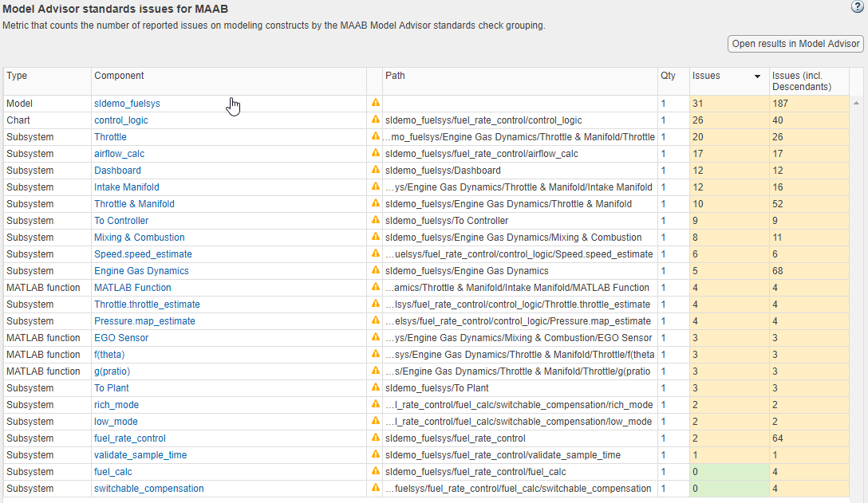
Task: Click warning icon next to Engine Gas Dynamics
Action: [376, 270]
